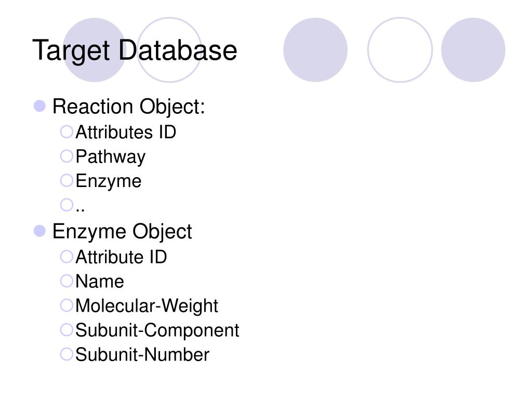The height and width of the screenshot is (399, 532).
Task: Select the 'Name' list item
Action: tap(100, 281)
